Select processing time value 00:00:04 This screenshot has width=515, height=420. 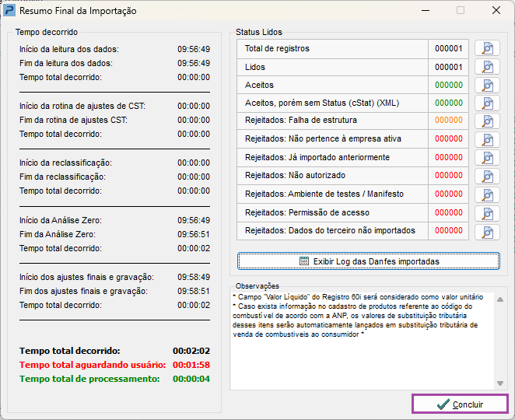191,379
